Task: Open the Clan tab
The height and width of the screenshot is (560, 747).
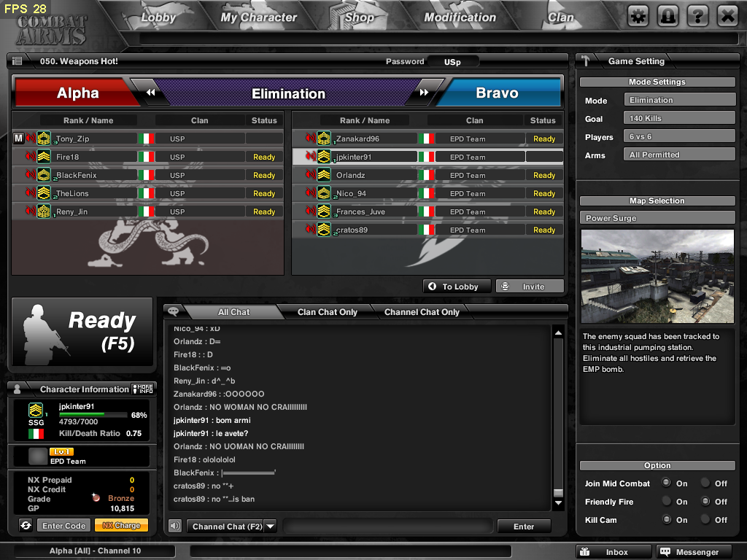Action: pos(561,17)
